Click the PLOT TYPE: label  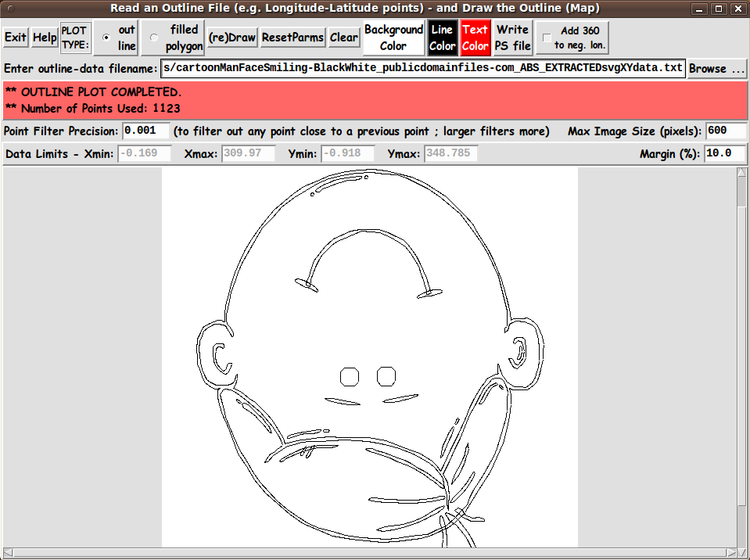[x=75, y=38]
